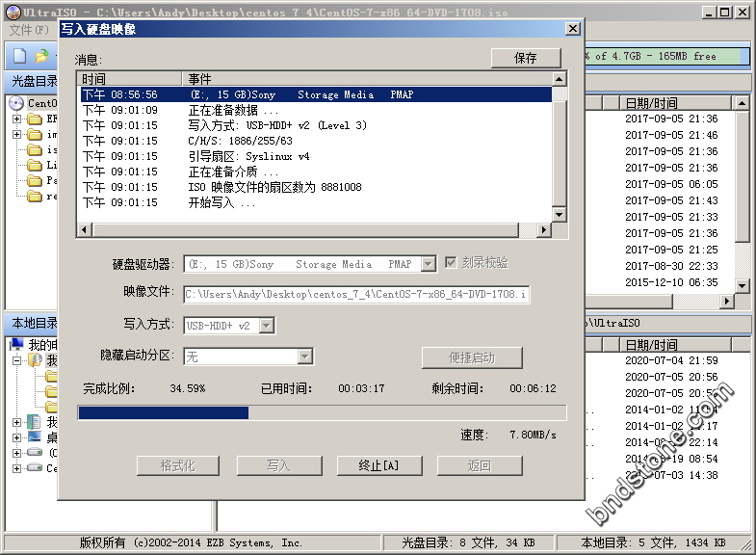756x555 pixels.
Task: Click the 时间 column header in log
Action: [129, 79]
